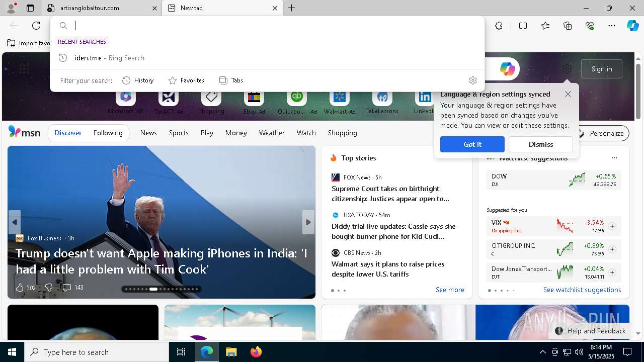Toggle the Split screen icon

pos(523,26)
